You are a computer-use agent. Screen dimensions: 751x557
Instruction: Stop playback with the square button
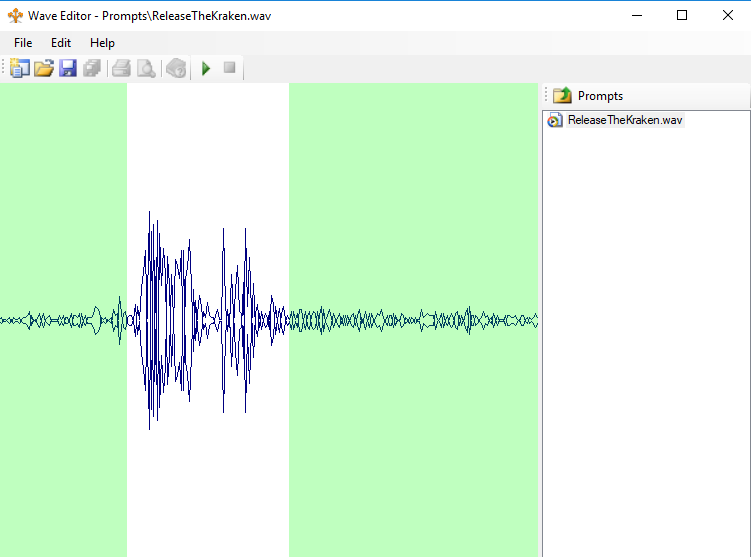(229, 68)
